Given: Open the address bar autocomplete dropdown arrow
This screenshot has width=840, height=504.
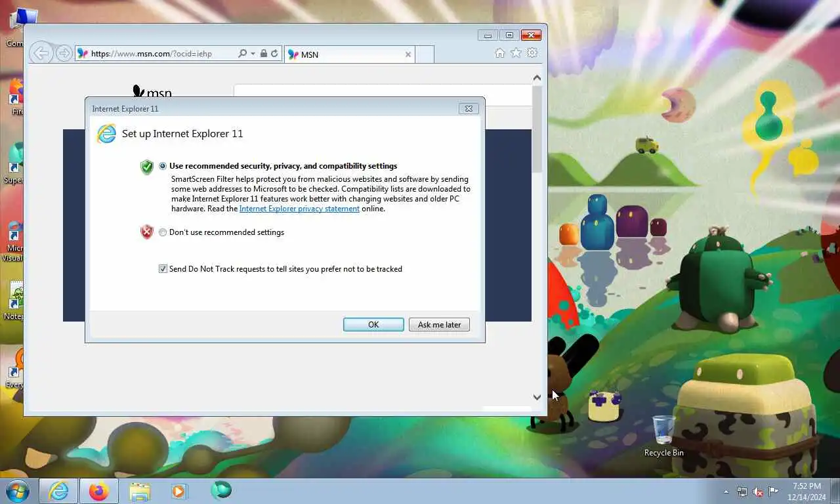Looking at the screenshot, I should tap(253, 53).
